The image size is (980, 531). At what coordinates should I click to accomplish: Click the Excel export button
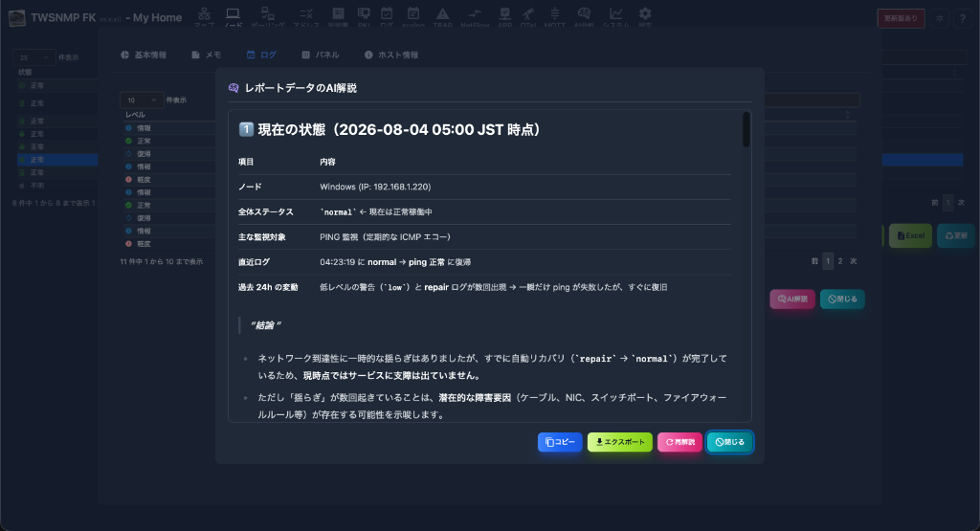pyautogui.click(x=911, y=235)
